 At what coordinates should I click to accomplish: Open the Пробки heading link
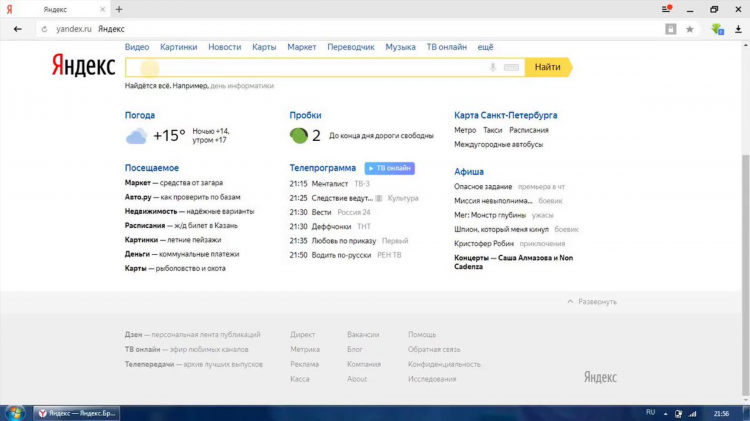305,115
